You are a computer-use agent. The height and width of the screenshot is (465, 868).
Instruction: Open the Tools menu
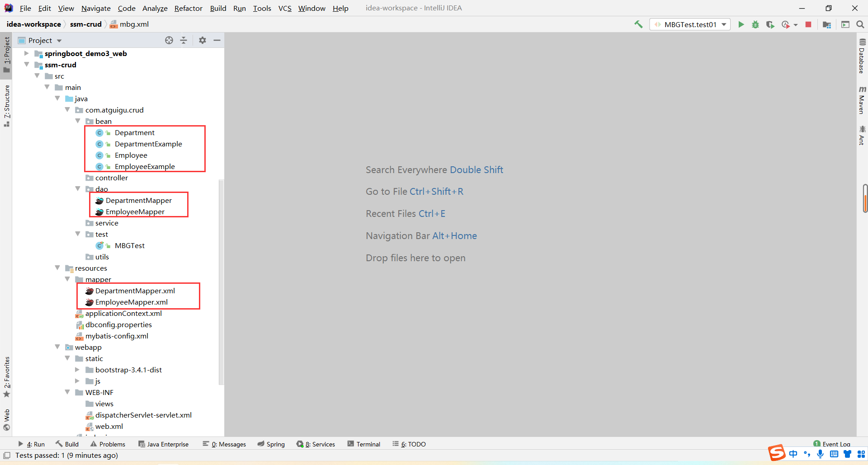262,8
